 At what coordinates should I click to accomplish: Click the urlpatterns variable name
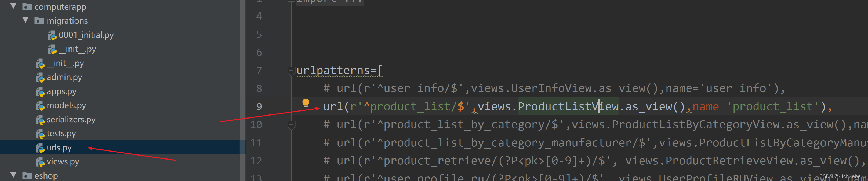tap(333, 70)
